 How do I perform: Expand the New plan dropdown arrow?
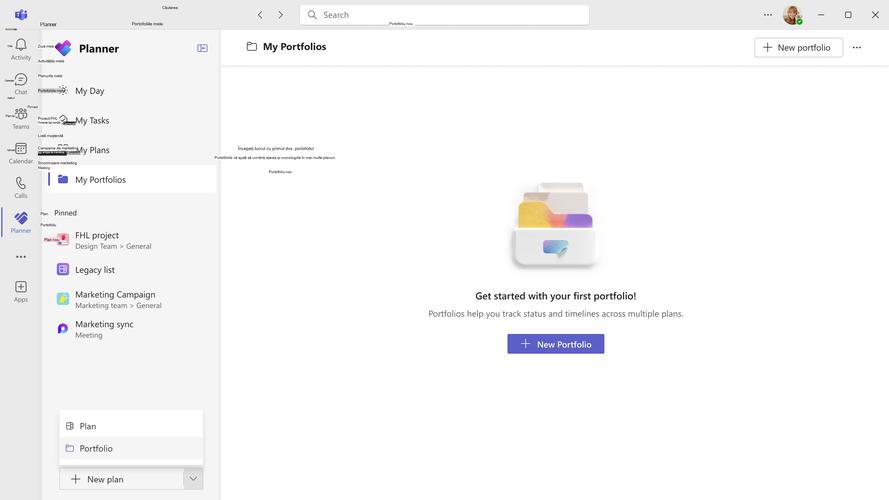193,479
